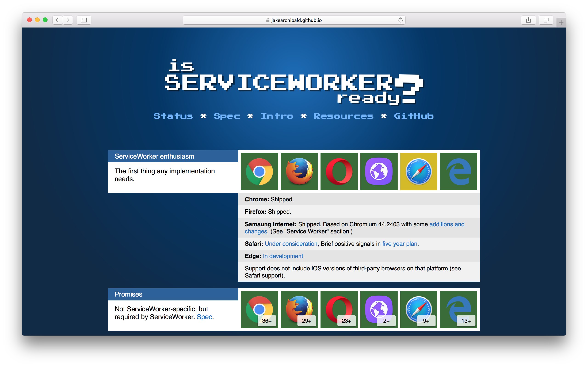Show all tabs overview

(546, 20)
